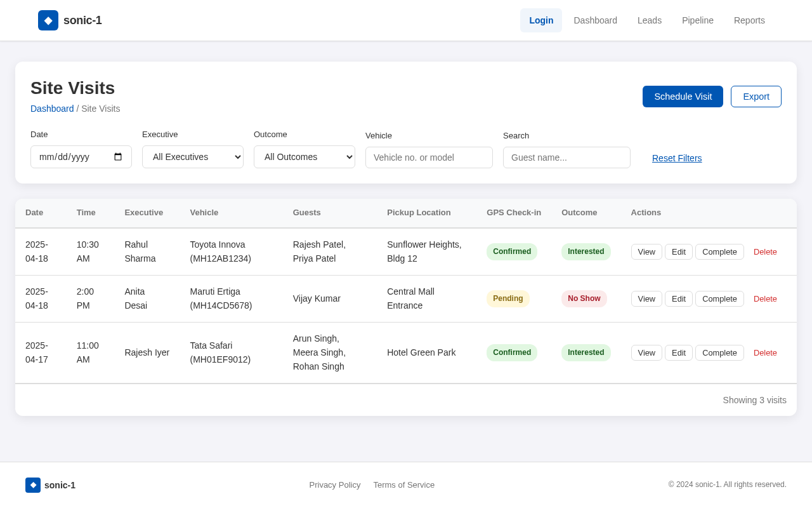Viewport: 812px width, 508px height.
Task: Edit the Rahul Sharma visit
Action: (679, 251)
